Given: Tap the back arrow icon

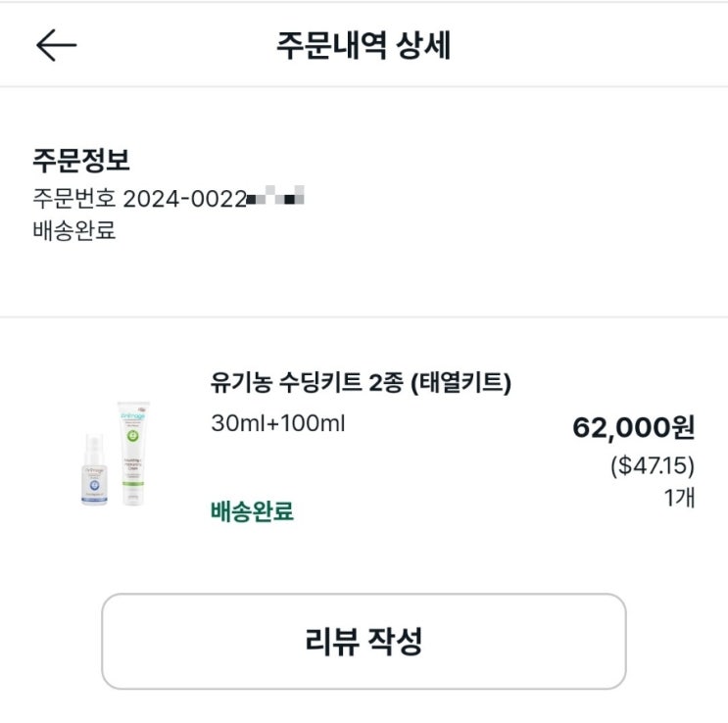Looking at the screenshot, I should coord(57,45).
